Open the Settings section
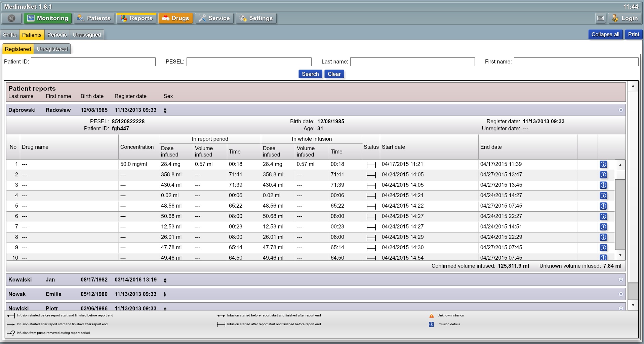This screenshot has height=344, width=644. (x=256, y=18)
